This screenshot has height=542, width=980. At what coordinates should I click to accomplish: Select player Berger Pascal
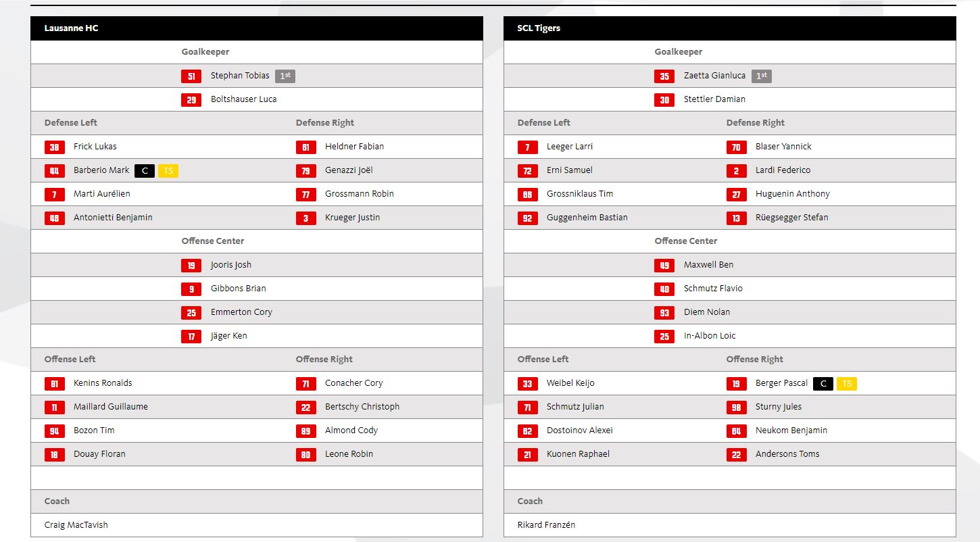click(x=781, y=383)
